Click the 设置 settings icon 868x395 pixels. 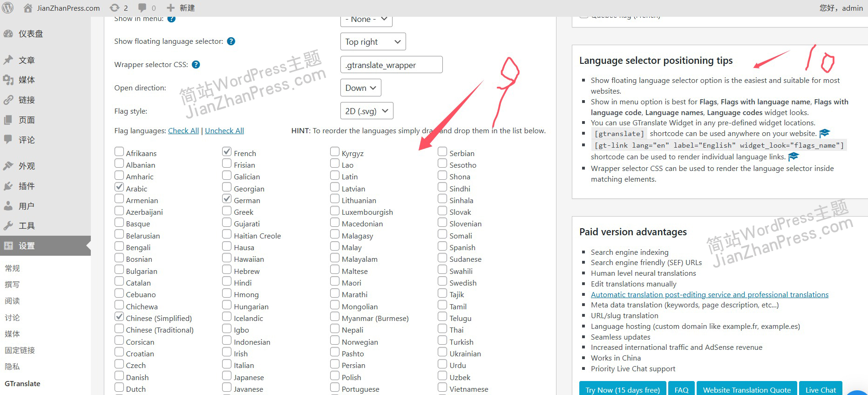coord(8,245)
